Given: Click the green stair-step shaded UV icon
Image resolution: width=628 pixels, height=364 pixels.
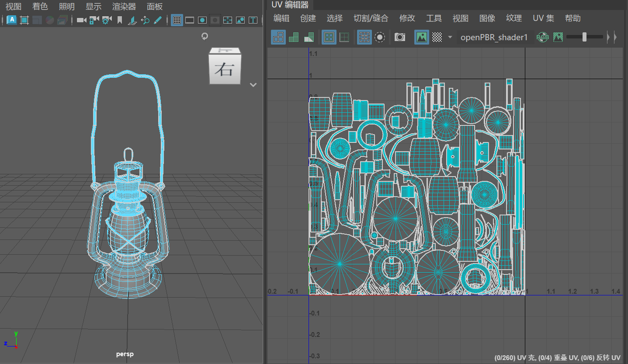Looking at the screenshot, I should (294, 37).
